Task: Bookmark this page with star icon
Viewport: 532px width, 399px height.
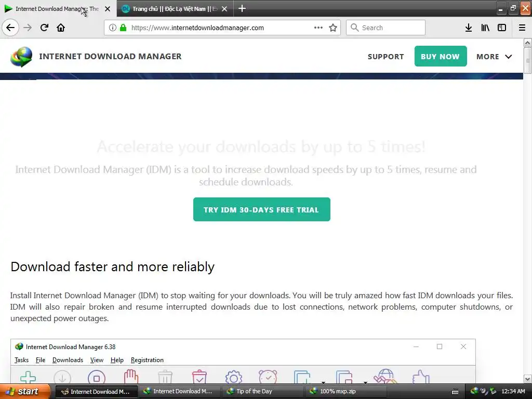Action: pos(333,28)
